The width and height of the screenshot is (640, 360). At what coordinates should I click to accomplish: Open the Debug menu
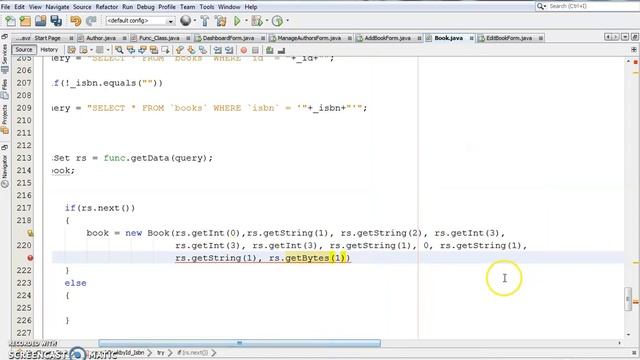point(145,7)
